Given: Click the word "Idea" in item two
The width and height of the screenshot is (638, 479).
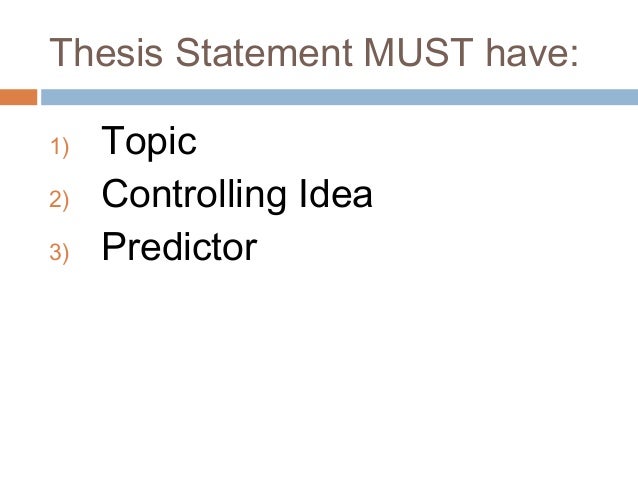Looking at the screenshot, I should (x=336, y=194).
